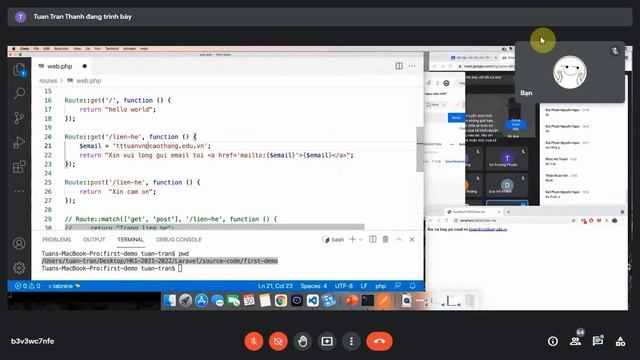The height and width of the screenshot is (360, 640).
Task: Open Google Chrome from the Dock
Action: tap(281, 301)
